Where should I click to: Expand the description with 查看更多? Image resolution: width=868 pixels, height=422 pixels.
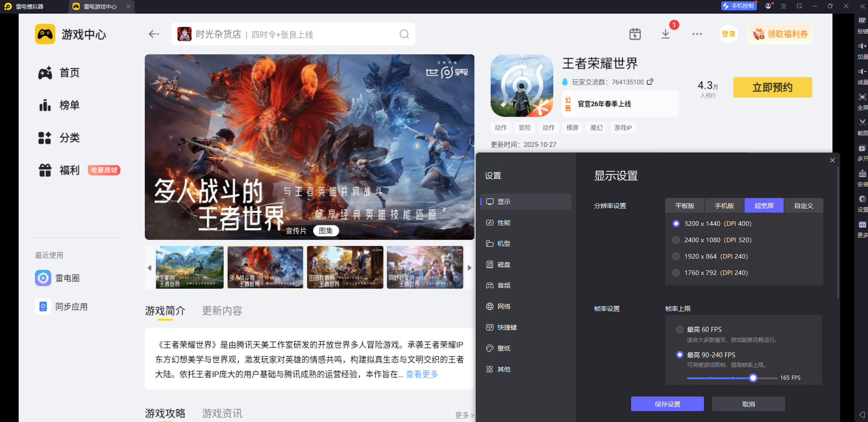click(421, 374)
